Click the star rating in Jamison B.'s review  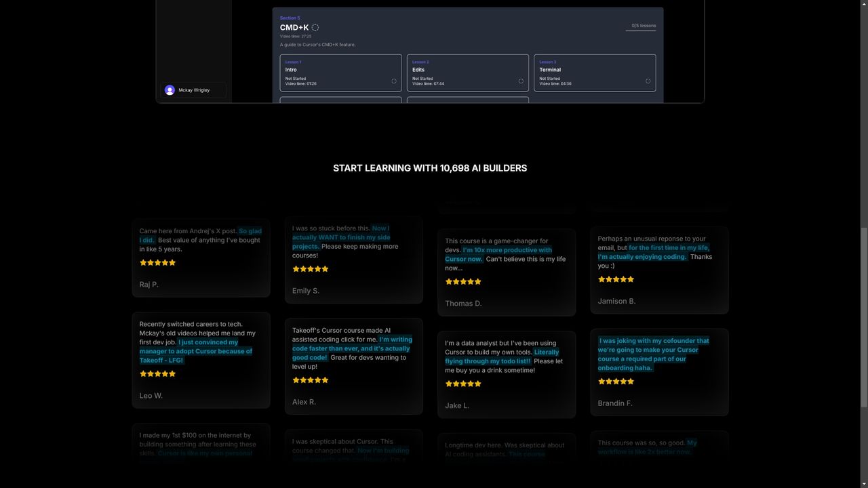616,279
